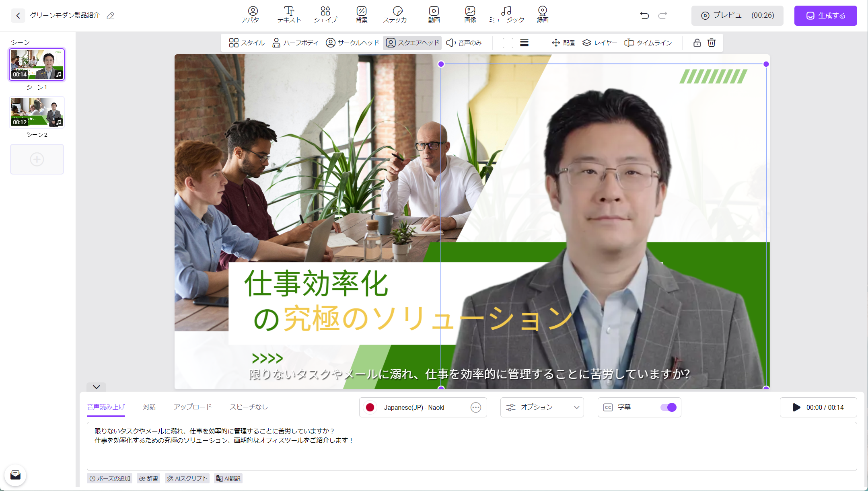
Task: Open the スピーチなし tab
Action: point(249,407)
